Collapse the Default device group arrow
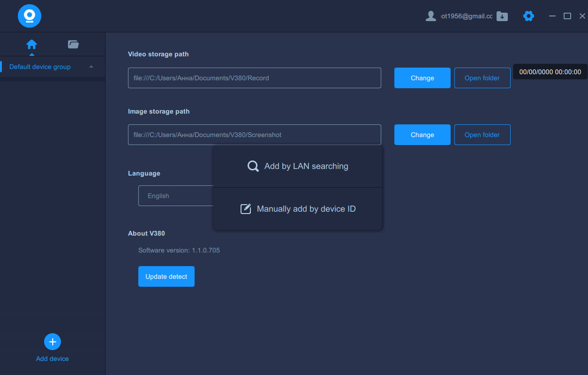588x375 pixels. (91, 67)
